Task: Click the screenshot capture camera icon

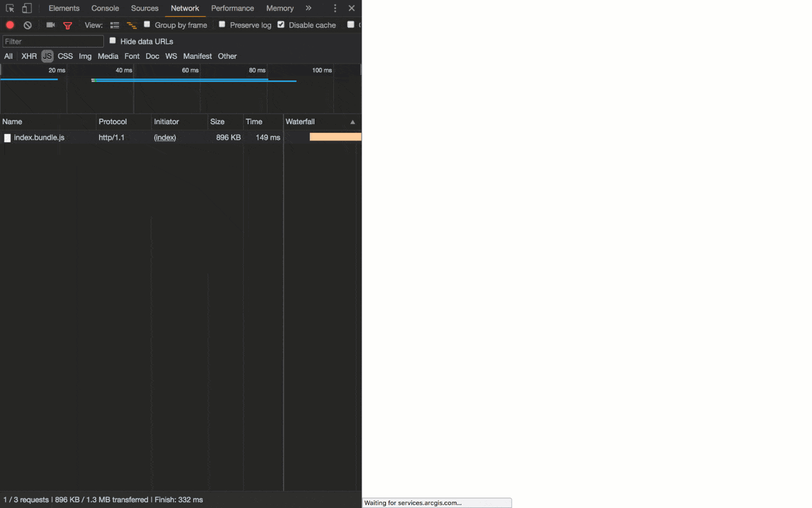Action: tap(50, 24)
